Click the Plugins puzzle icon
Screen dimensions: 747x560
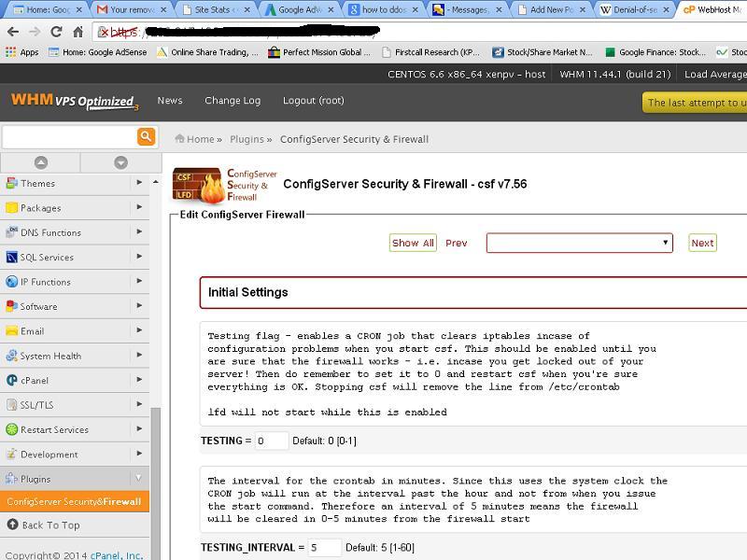pos(11,479)
